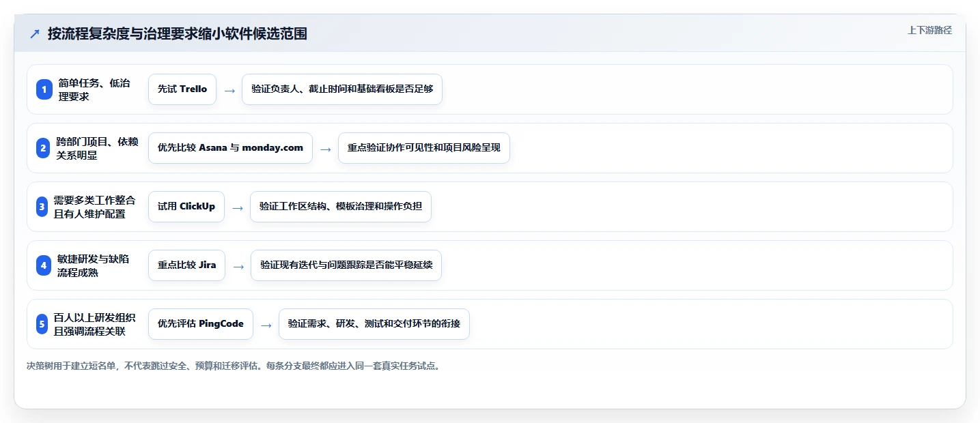The image size is (980, 423).
Task: Click the arrow after Asana 与 monday.com
Action: click(x=326, y=149)
